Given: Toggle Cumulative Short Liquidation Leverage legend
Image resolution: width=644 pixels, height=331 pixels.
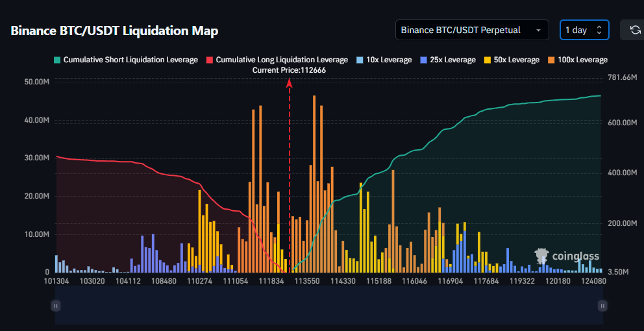Looking at the screenshot, I should [x=126, y=60].
